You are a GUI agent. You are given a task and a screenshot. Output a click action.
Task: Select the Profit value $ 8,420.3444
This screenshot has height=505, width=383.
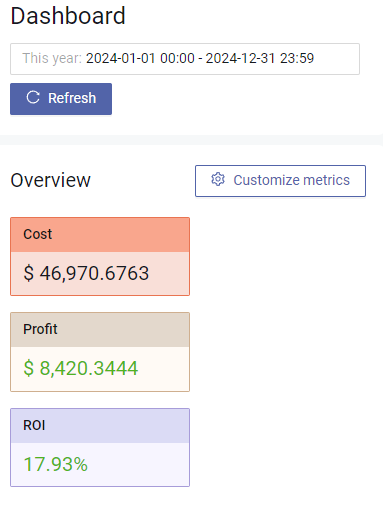81,368
